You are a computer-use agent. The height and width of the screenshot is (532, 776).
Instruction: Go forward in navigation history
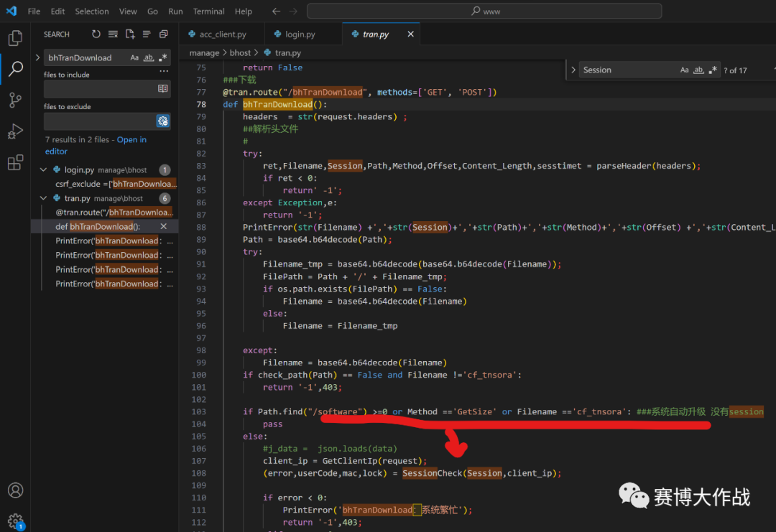click(x=293, y=11)
